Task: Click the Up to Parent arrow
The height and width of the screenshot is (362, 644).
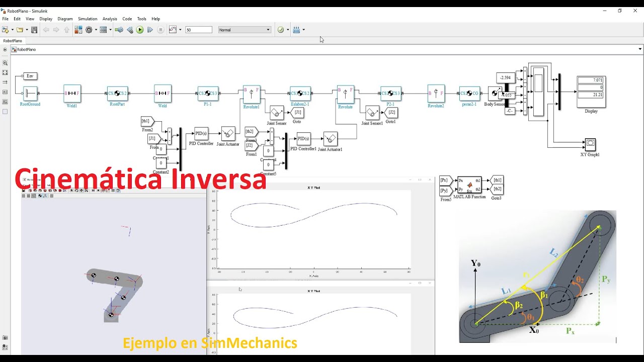Action: 66,30
